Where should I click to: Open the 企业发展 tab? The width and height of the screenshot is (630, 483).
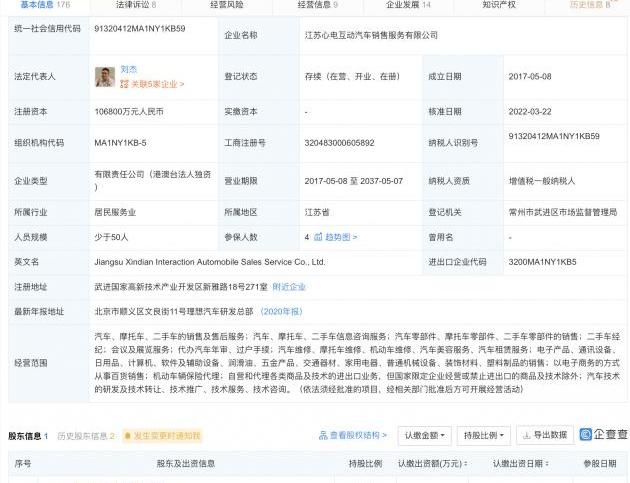click(x=408, y=5)
